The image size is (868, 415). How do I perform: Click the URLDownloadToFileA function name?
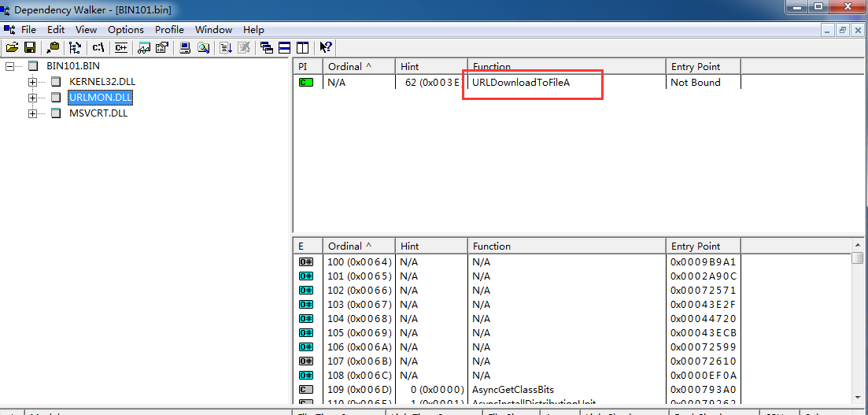click(521, 83)
